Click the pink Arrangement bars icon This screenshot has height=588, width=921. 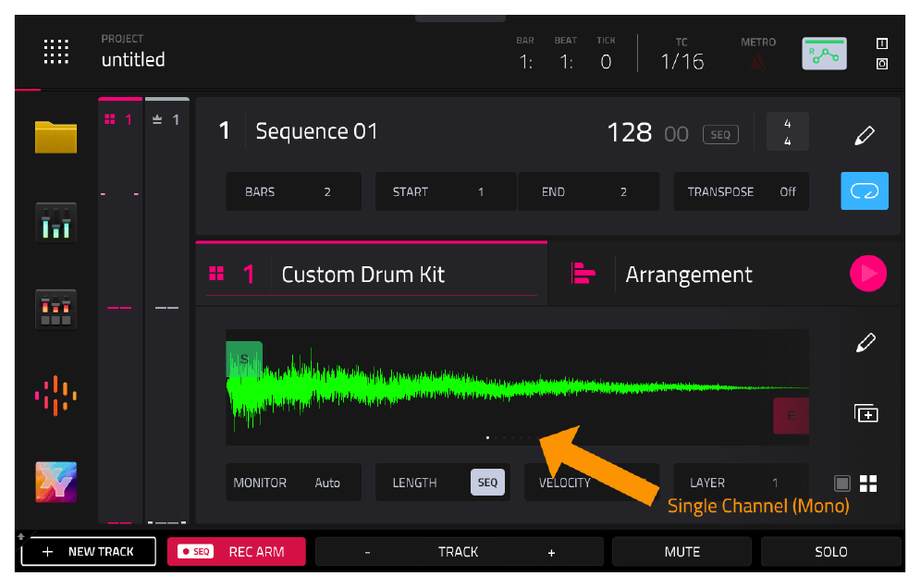pos(583,274)
